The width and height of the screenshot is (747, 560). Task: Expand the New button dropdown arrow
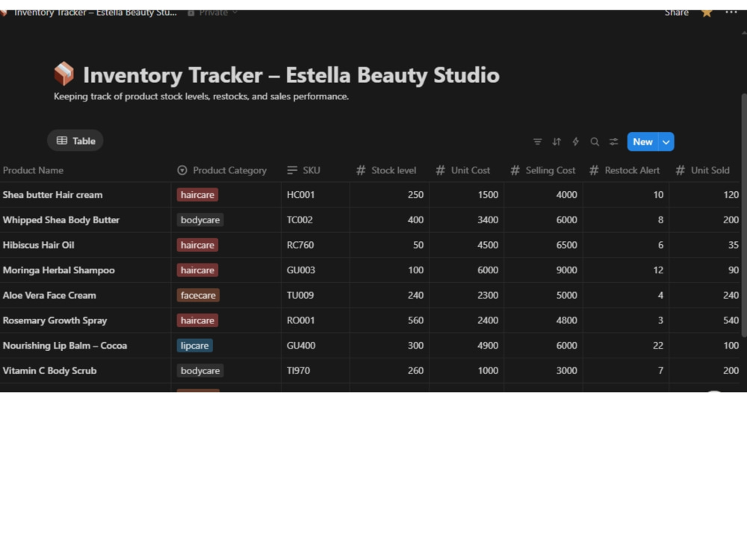pos(666,142)
